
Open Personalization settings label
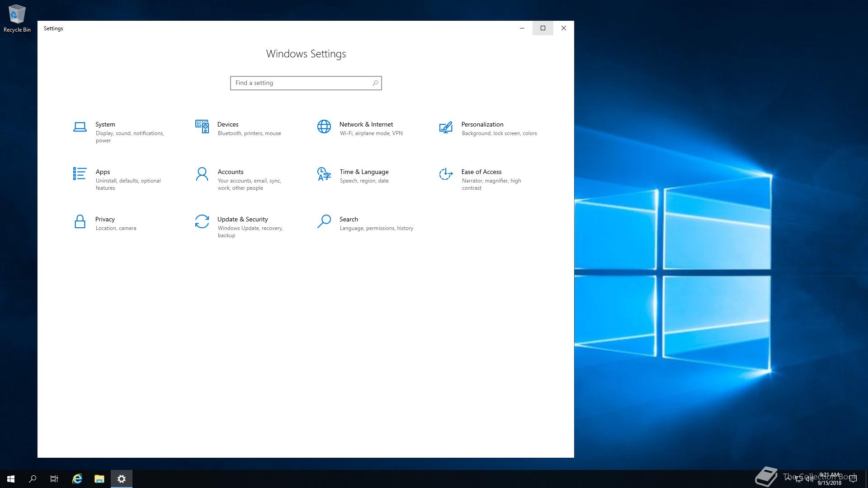click(x=482, y=124)
